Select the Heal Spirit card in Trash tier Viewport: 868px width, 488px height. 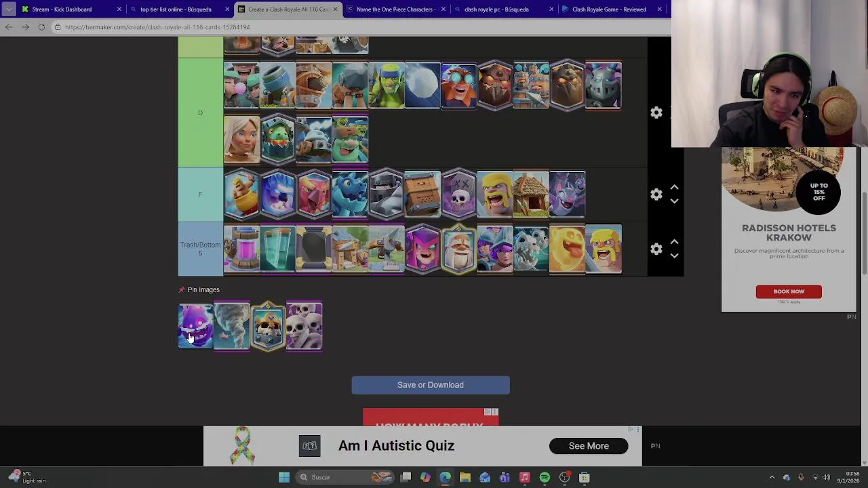[567, 249]
